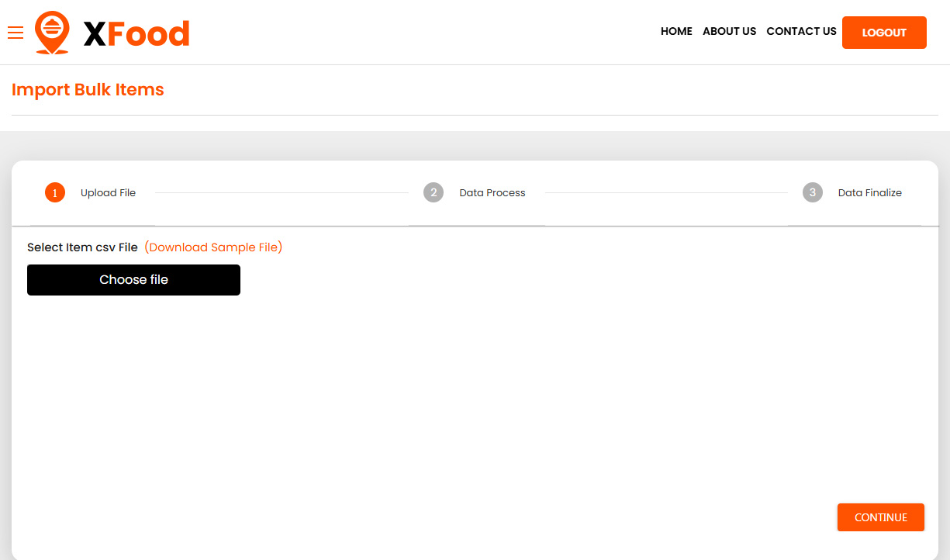The image size is (950, 560).
Task: Select the step 3 circle indicator
Action: click(x=812, y=193)
